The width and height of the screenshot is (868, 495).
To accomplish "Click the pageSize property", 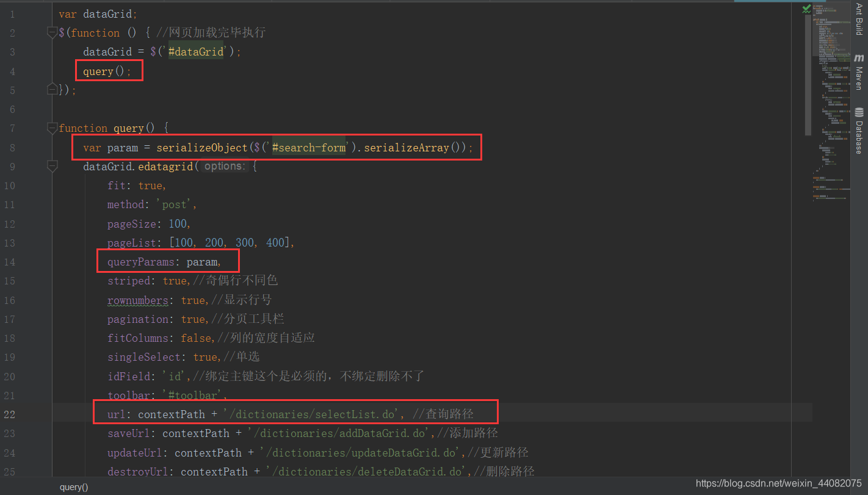I will pos(132,224).
